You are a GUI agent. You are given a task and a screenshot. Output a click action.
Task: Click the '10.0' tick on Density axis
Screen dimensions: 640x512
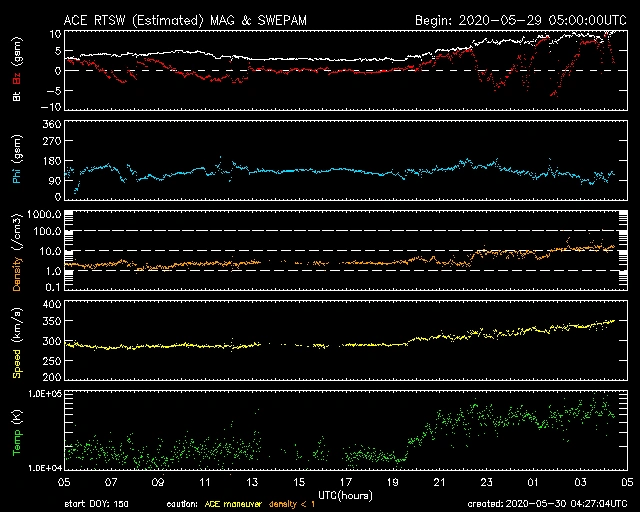[x=50, y=252]
